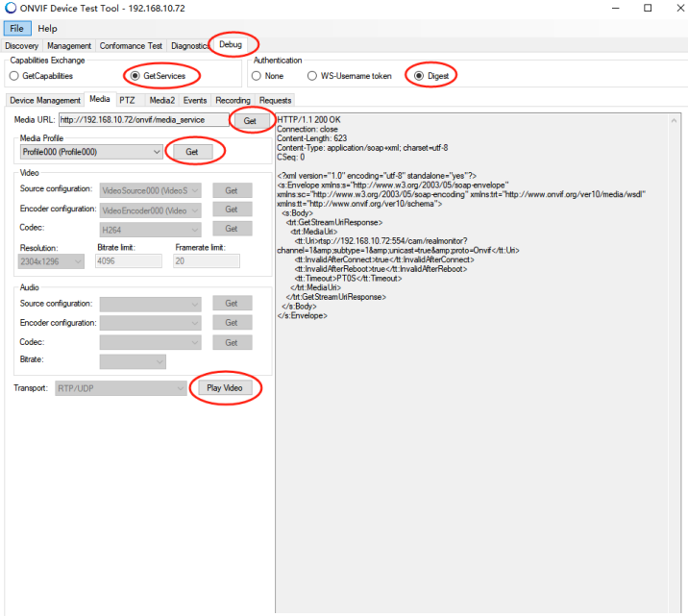This screenshot has height=616, width=688.
Task: Open the Help menu
Action: 47,29
